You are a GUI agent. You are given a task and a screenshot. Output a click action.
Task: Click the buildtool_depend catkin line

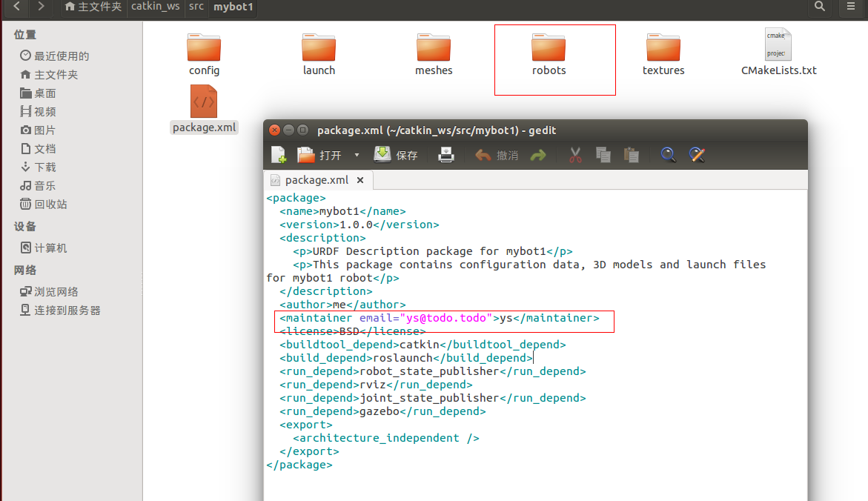(423, 345)
